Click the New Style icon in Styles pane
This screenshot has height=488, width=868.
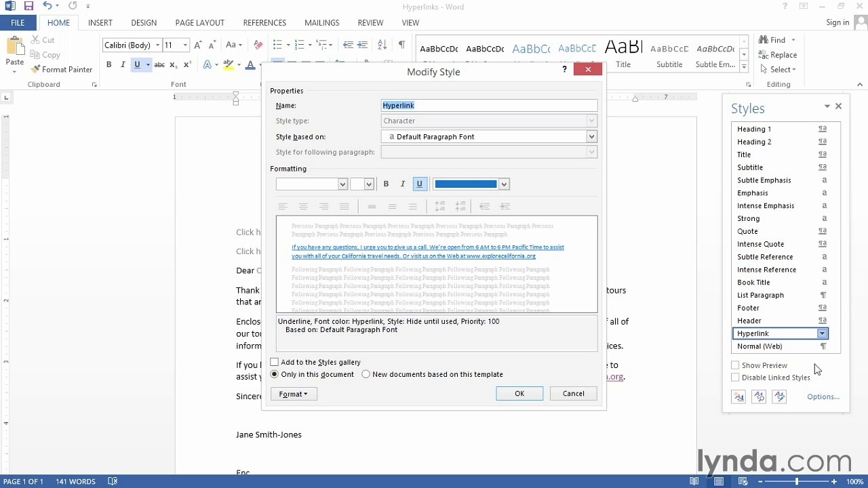coord(738,397)
